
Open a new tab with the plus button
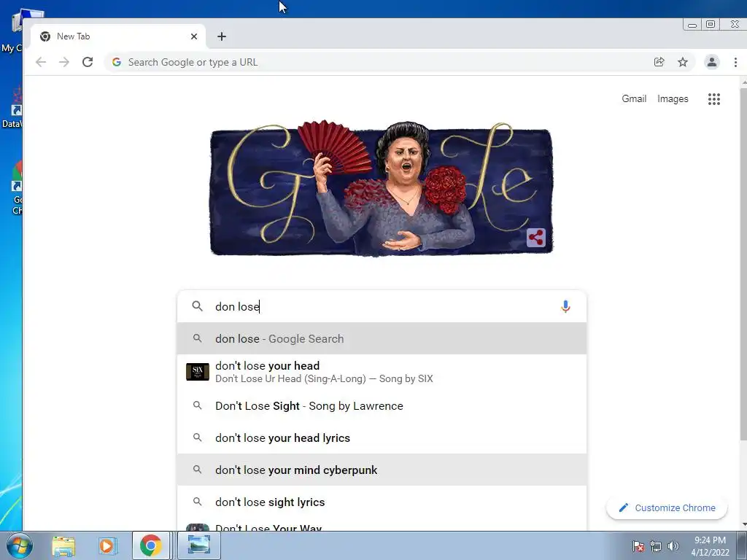coord(222,36)
